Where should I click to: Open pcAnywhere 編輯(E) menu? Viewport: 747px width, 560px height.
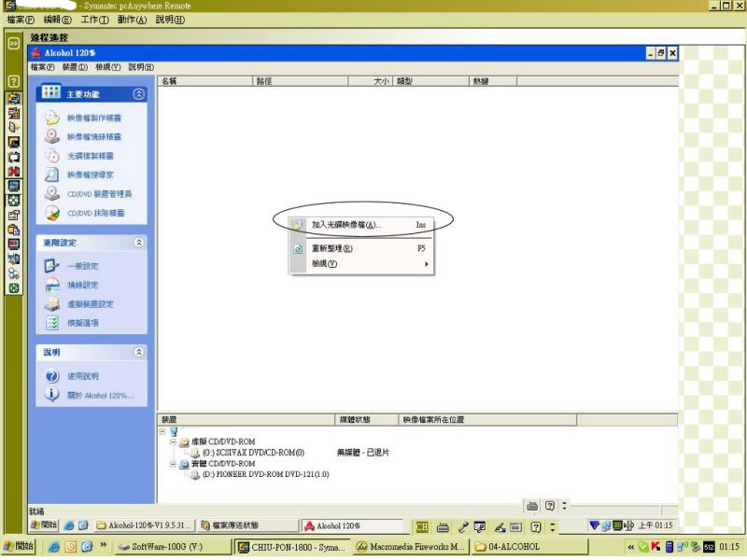(58, 20)
